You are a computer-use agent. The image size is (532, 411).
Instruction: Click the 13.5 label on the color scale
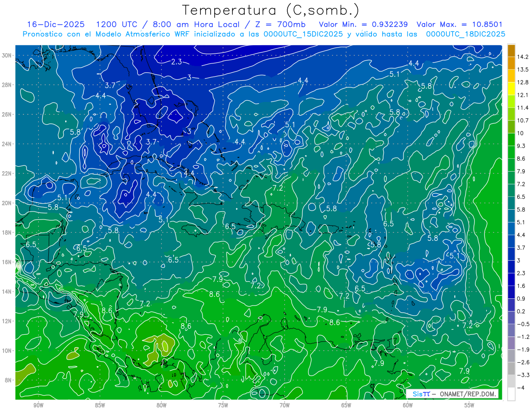pos(522,70)
